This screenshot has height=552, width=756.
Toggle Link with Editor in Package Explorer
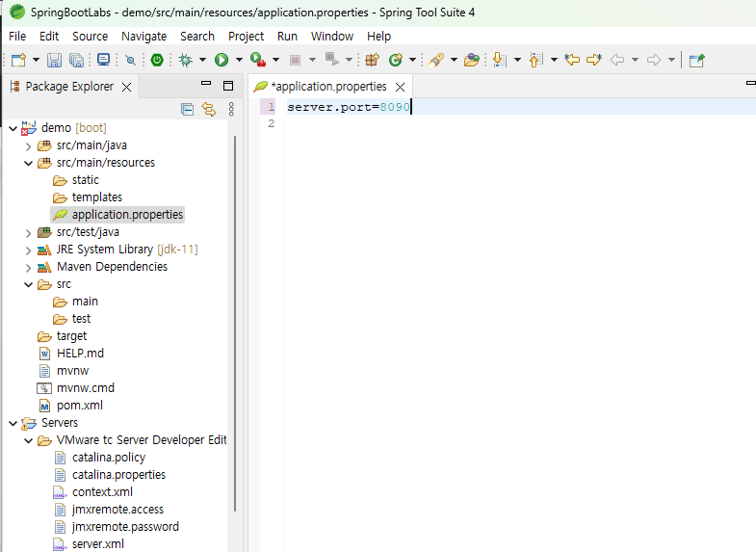click(x=209, y=110)
